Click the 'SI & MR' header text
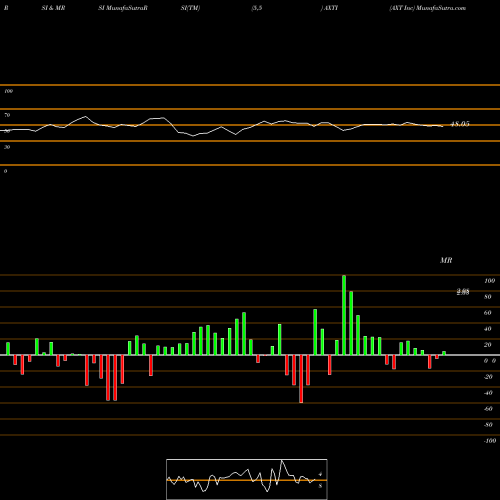This screenshot has height=500, width=500. point(53,8)
